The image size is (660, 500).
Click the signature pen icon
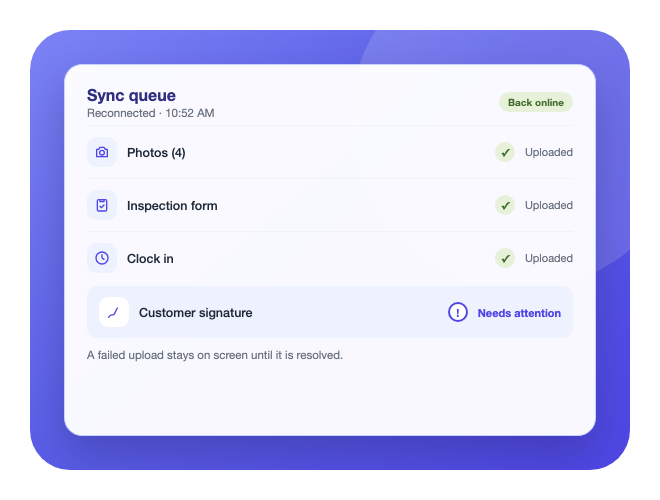coord(114,312)
